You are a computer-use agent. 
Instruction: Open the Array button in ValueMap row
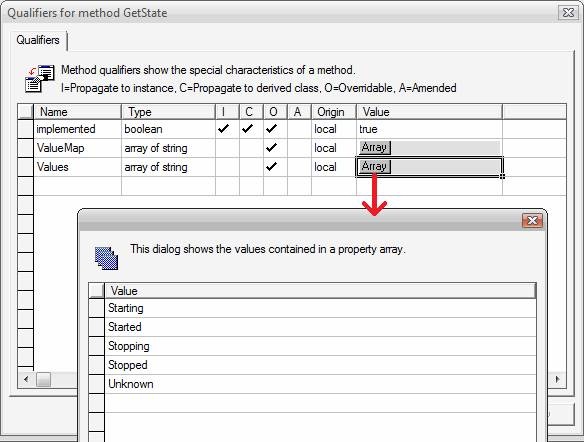pyautogui.click(x=375, y=147)
